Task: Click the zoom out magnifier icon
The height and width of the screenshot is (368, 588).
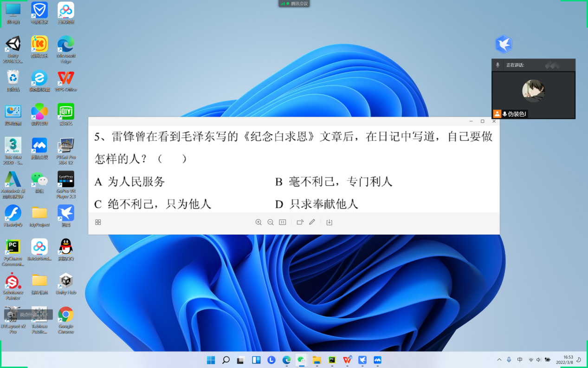Action: [271, 222]
